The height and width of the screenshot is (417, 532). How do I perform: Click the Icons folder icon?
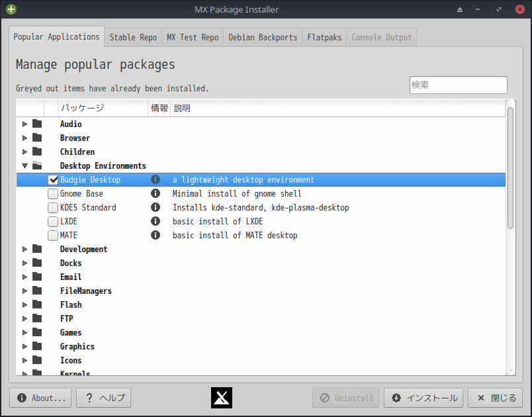(37, 360)
